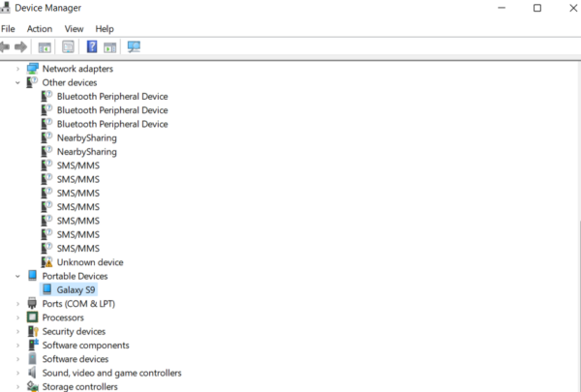Expand the Sound, video and game controllers node

[17, 373]
